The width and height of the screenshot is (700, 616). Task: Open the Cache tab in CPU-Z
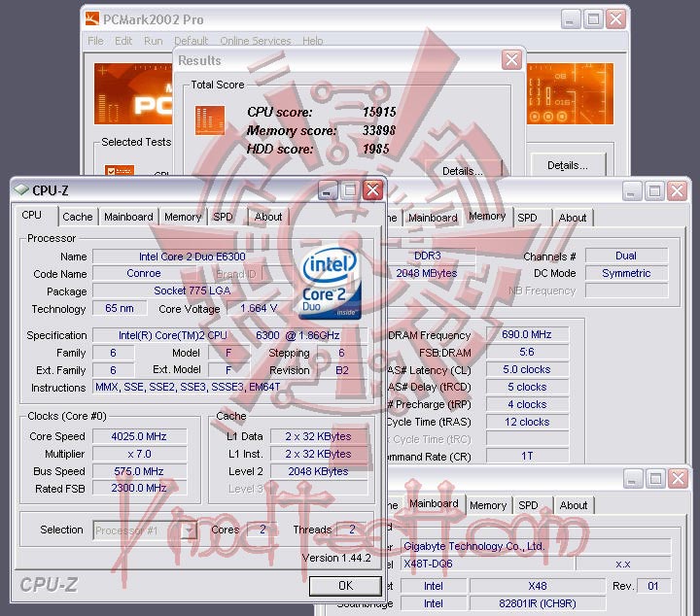click(77, 218)
